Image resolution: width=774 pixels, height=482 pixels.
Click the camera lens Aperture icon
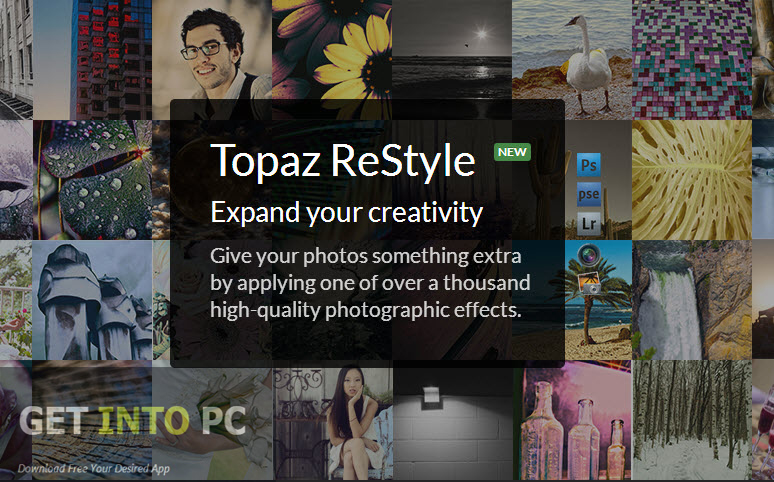[x=588, y=255]
